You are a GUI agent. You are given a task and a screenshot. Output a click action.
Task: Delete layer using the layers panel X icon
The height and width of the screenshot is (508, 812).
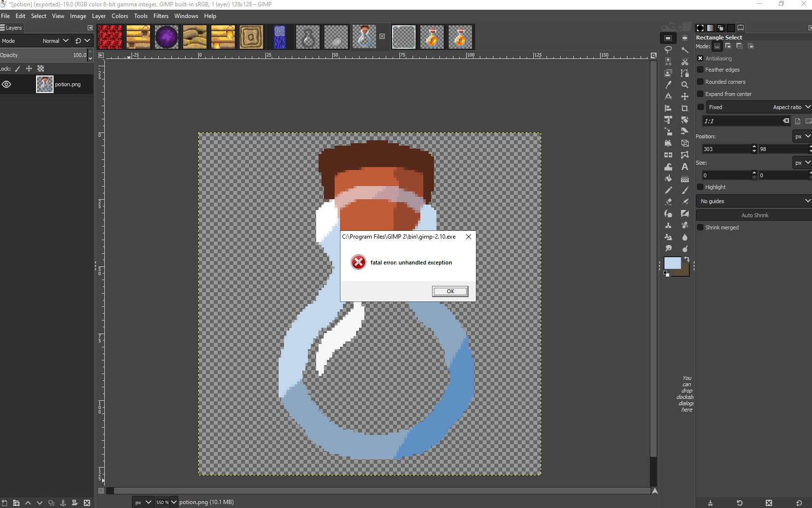87,503
